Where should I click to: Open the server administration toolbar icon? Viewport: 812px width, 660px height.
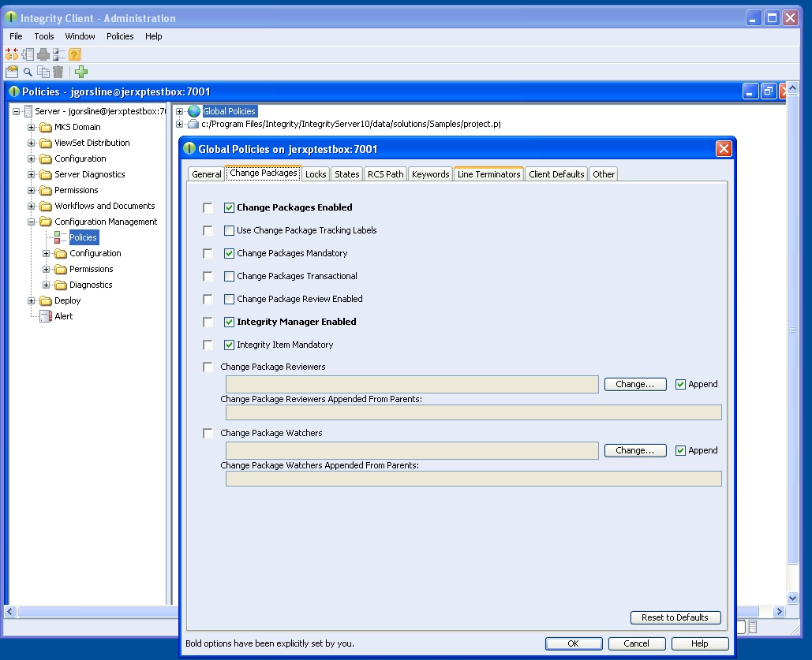click(28, 54)
